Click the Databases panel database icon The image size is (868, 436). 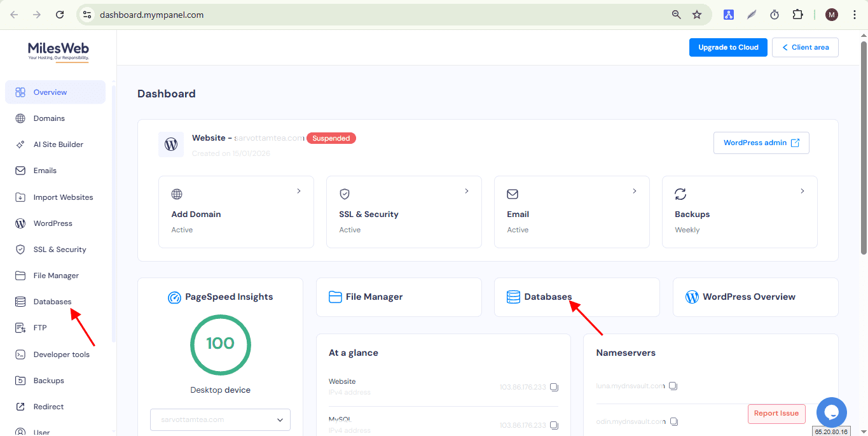click(513, 296)
